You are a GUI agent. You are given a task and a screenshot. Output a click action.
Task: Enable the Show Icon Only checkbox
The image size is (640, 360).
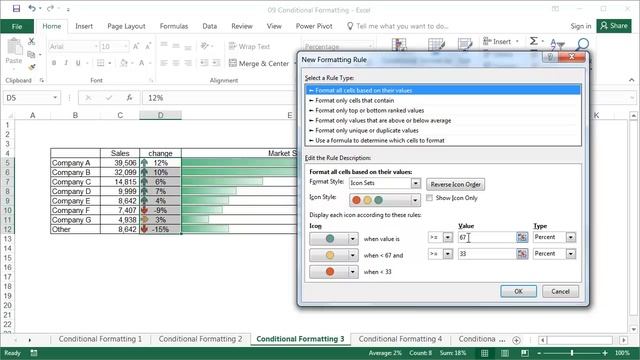click(x=429, y=198)
